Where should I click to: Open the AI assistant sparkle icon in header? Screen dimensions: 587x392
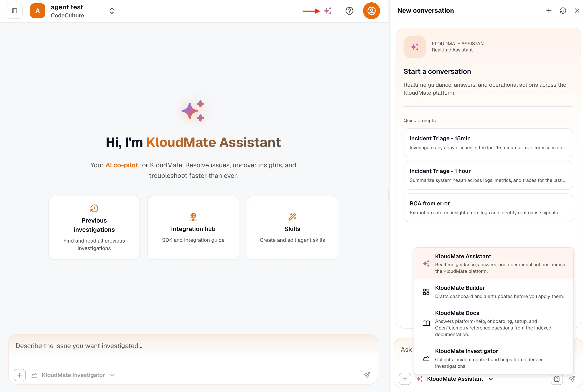click(x=328, y=11)
